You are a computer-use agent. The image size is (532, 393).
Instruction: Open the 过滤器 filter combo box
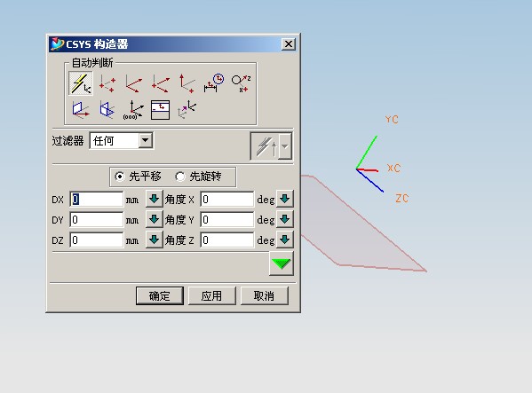[x=122, y=140]
